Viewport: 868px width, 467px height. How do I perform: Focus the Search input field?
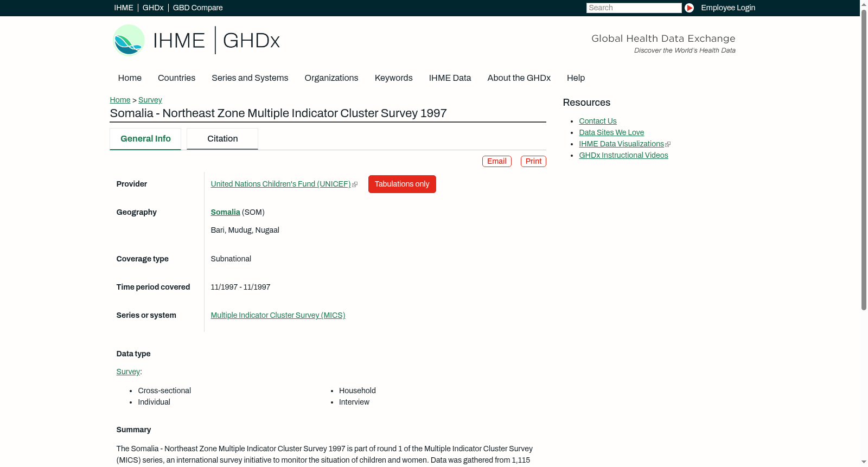(x=634, y=8)
